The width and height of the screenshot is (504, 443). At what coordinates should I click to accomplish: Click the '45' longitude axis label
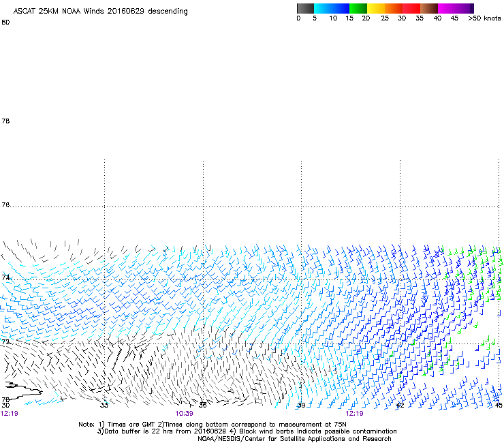499,406
